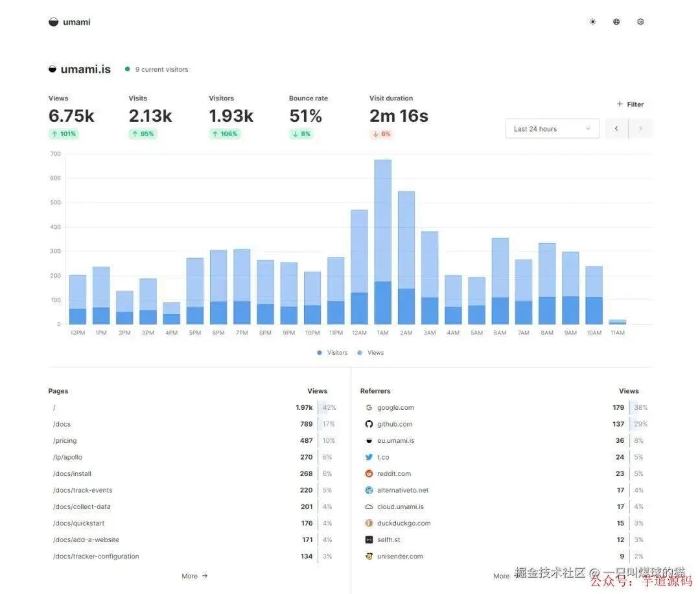Select the /docs/collect-data page row
This screenshot has width=700, height=594.
192,506
